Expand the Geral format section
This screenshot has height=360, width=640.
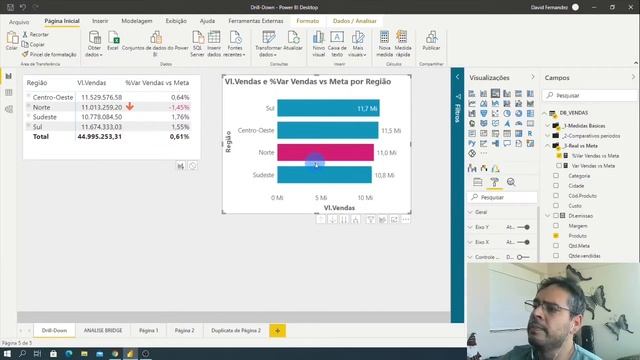point(470,212)
